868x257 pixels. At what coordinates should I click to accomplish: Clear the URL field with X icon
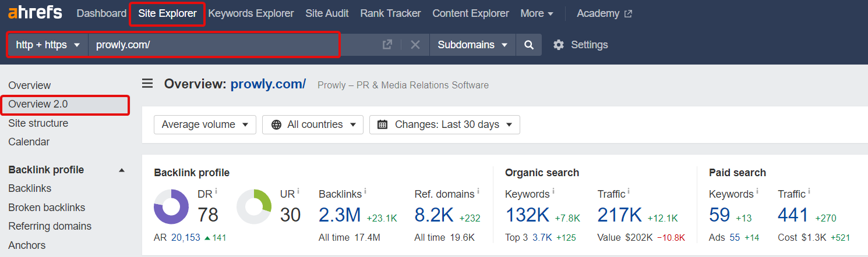(x=415, y=45)
